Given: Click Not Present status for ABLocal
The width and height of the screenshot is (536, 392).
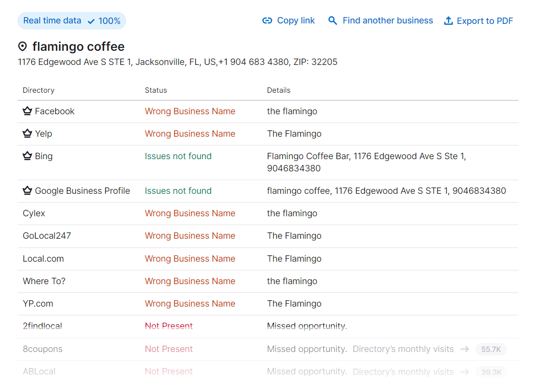Looking at the screenshot, I should click(x=169, y=371).
